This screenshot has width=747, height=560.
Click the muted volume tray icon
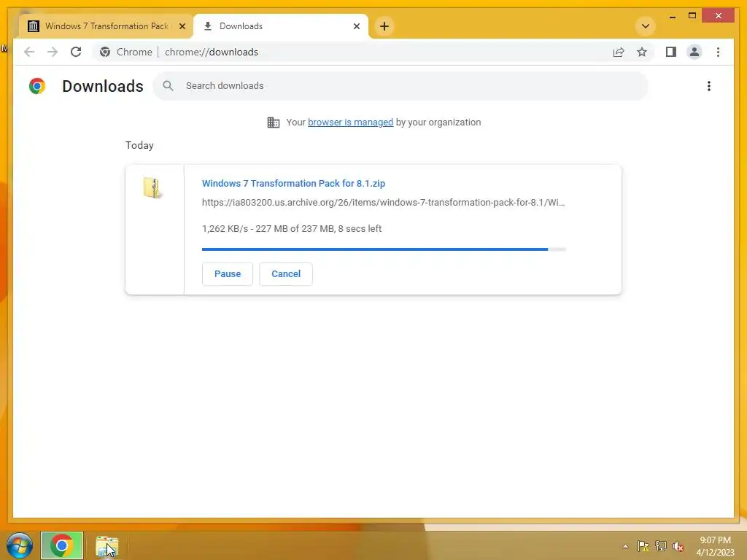pyautogui.click(x=678, y=546)
